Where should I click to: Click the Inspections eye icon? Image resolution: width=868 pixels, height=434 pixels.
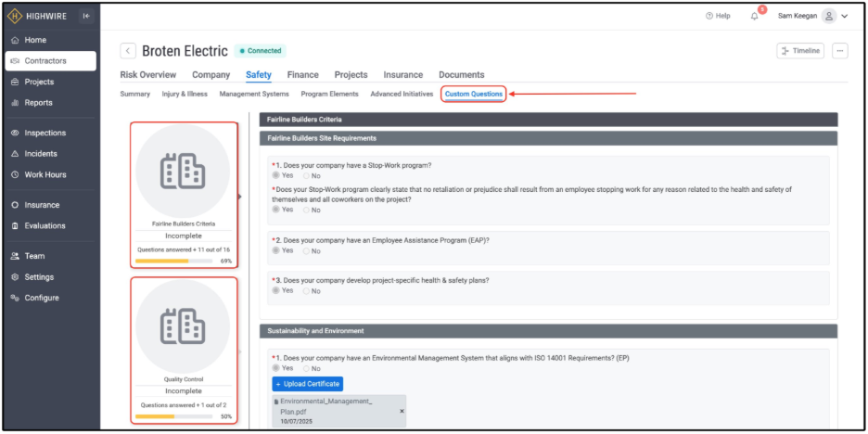click(15, 133)
